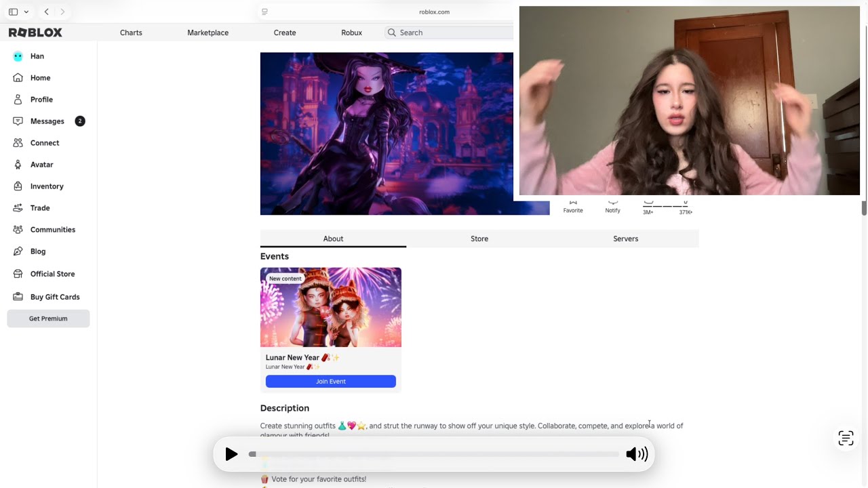Screen dimensions: 868x488
Task: Click the Live Text scan icon
Action: [846, 438]
